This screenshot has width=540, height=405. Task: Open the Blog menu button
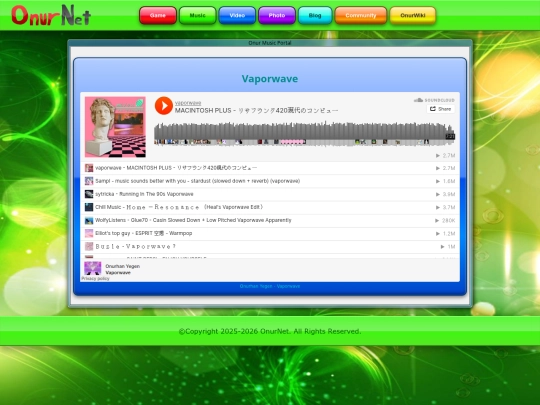(315, 15)
